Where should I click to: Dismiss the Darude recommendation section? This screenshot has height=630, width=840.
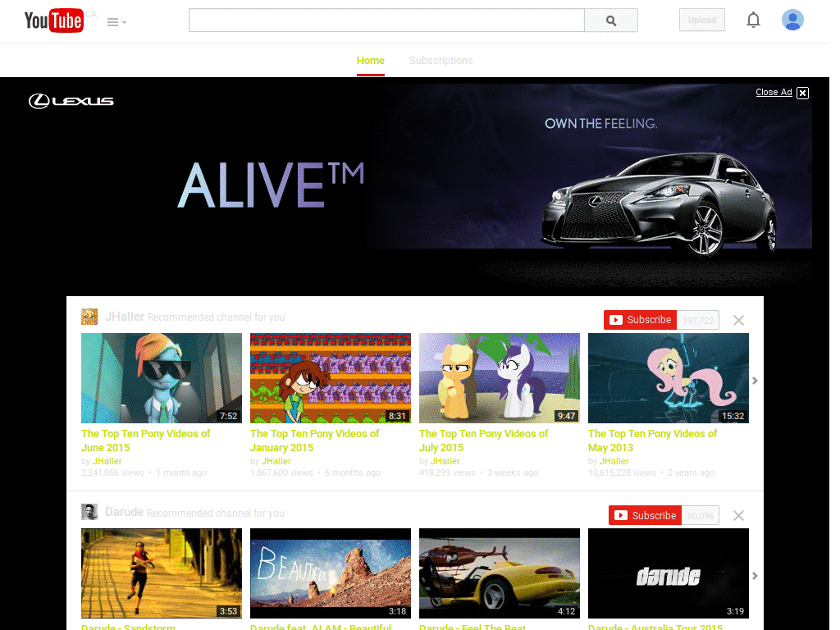[x=739, y=515]
